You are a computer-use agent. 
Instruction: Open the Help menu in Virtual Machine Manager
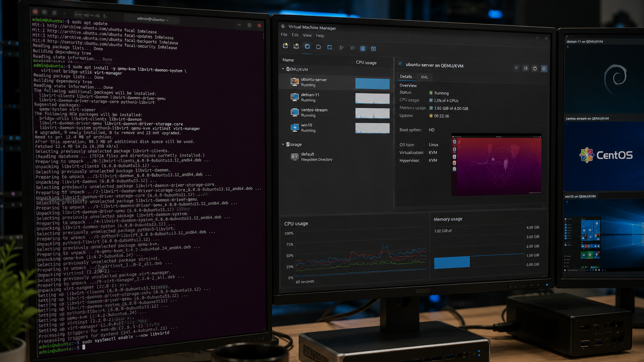320,36
